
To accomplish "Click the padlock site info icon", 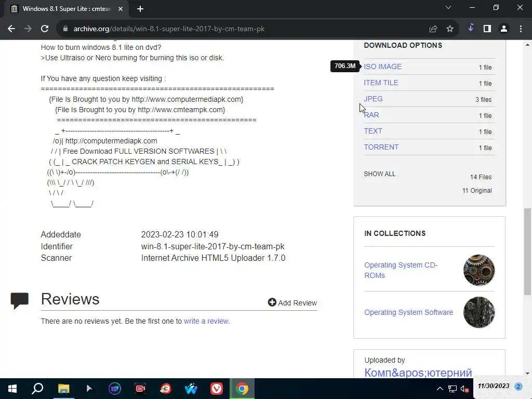I will tap(65, 29).
